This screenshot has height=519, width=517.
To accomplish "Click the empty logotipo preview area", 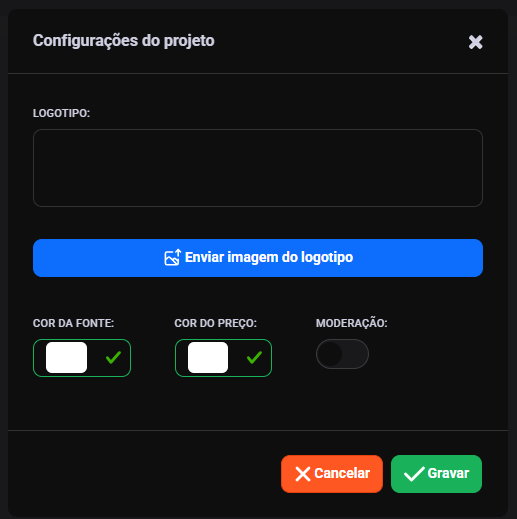I will (x=258, y=168).
